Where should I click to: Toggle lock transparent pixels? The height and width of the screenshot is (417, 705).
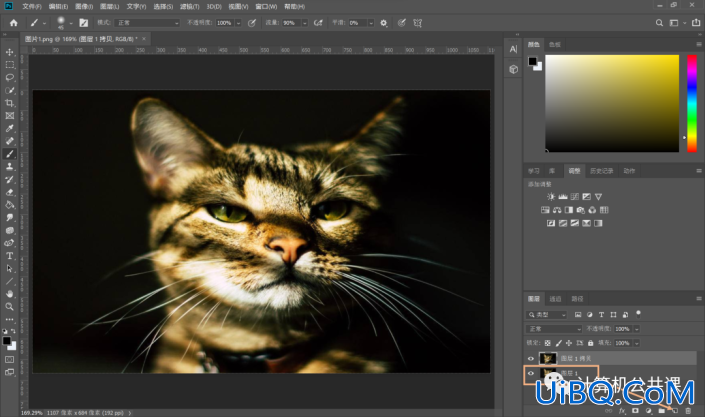click(x=547, y=343)
